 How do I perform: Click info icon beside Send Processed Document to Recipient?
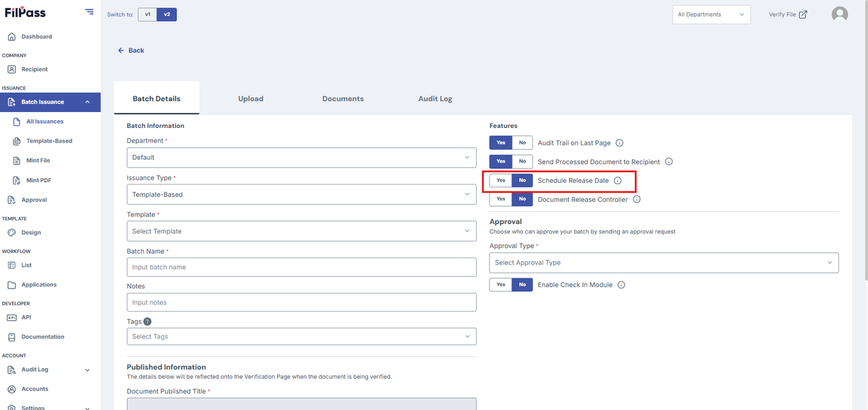point(669,162)
